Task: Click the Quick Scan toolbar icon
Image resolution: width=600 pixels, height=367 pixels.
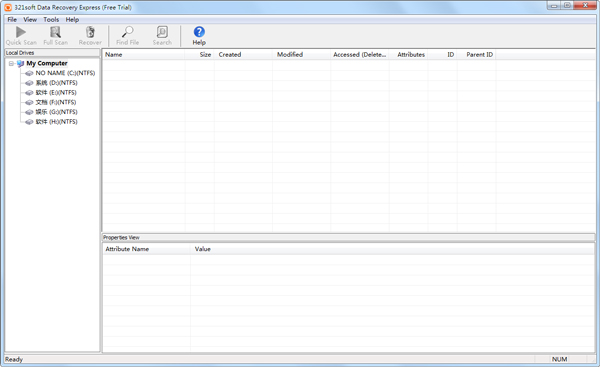Action: pos(21,32)
